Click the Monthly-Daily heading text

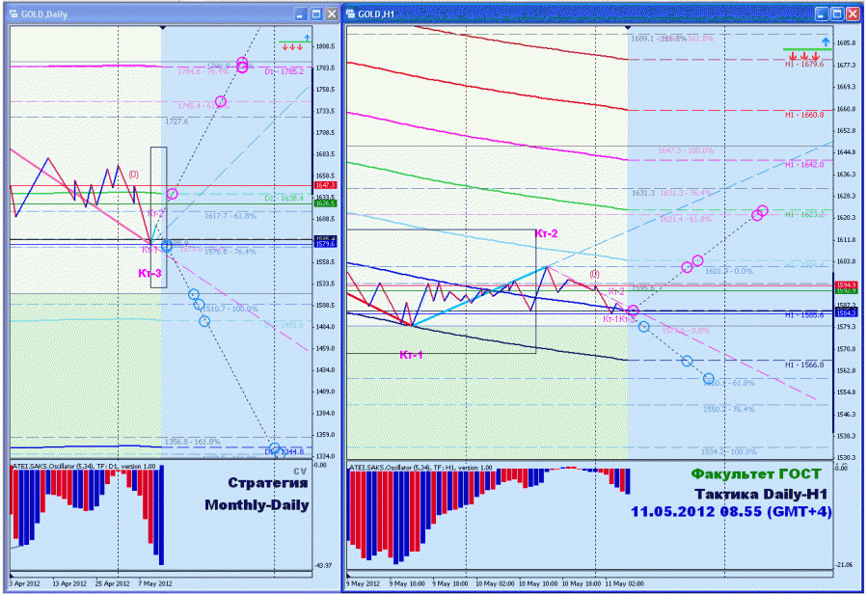coord(257,505)
